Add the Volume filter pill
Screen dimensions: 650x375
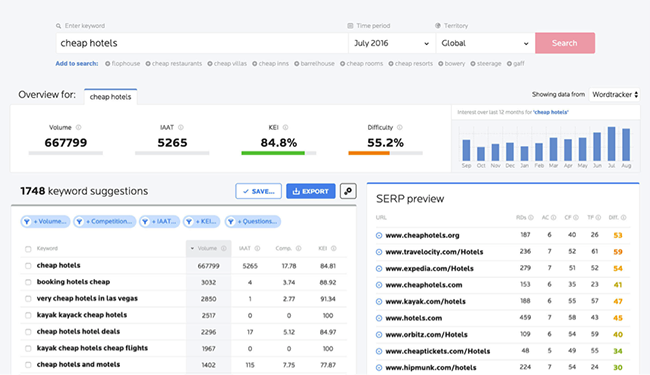click(x=46, y=222)
